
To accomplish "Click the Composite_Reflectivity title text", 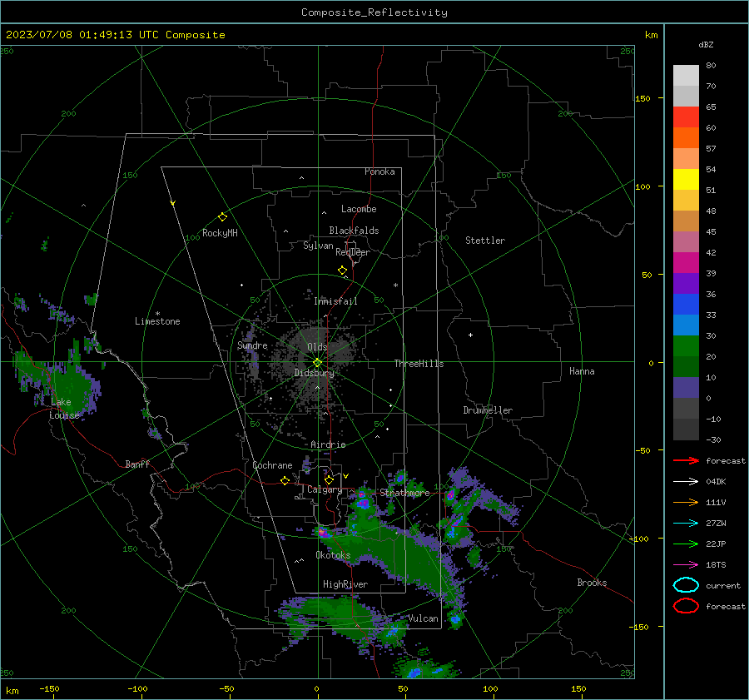I will tap(374, 12).
